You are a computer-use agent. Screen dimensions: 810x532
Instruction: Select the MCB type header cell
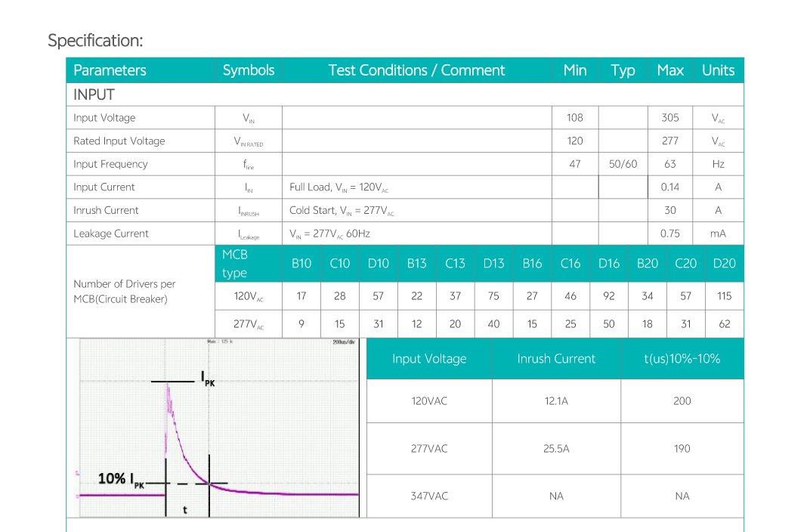coord(235,264)
